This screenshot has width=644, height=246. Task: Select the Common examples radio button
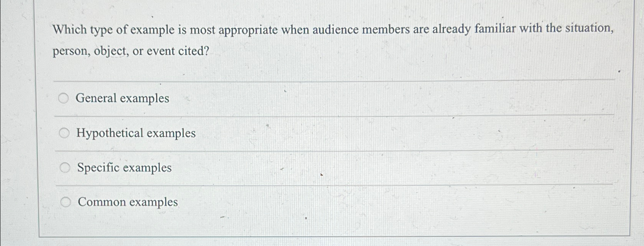(x=65, y=201)
